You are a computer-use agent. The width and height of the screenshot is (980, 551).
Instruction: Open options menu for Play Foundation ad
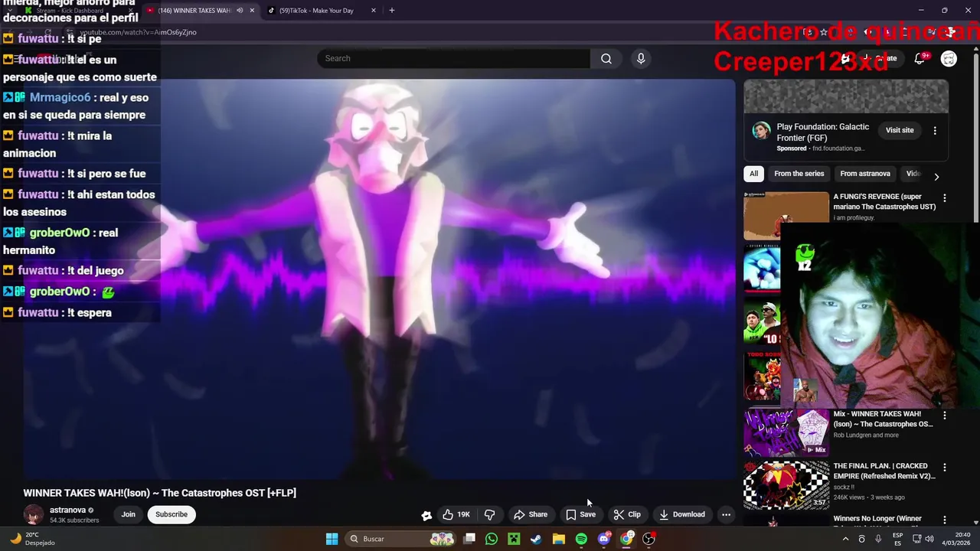[x=935, y=131]
